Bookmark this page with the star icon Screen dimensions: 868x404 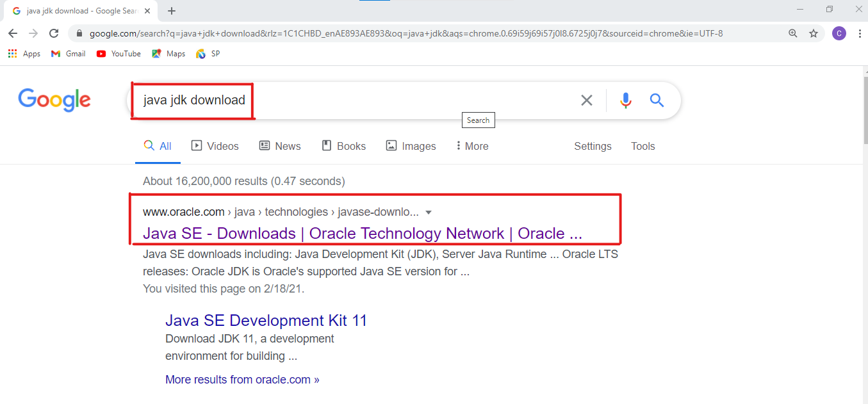coord(814,33)
